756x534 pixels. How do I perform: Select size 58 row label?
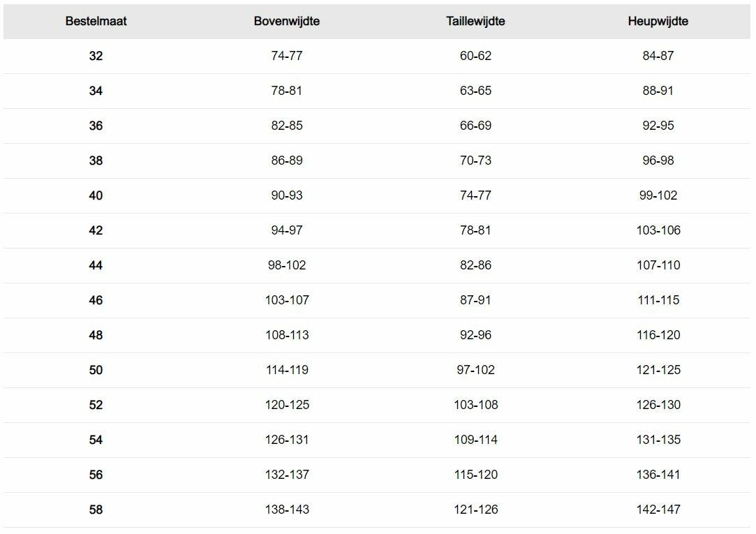pos(96,510)
